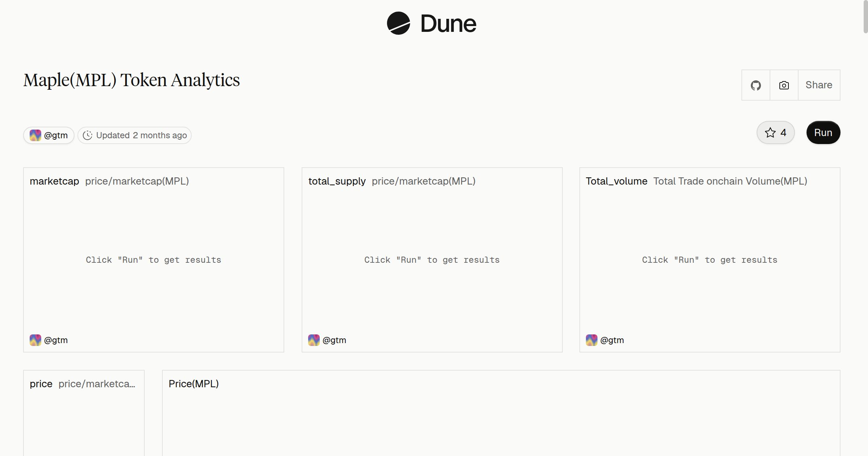Click the clock icon beside Updated

[x=88, y=135]
